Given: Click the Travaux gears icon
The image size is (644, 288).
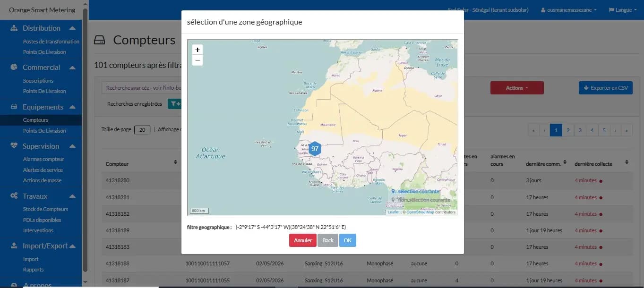Looking at the screenshot, I should (x=14, y=196).
